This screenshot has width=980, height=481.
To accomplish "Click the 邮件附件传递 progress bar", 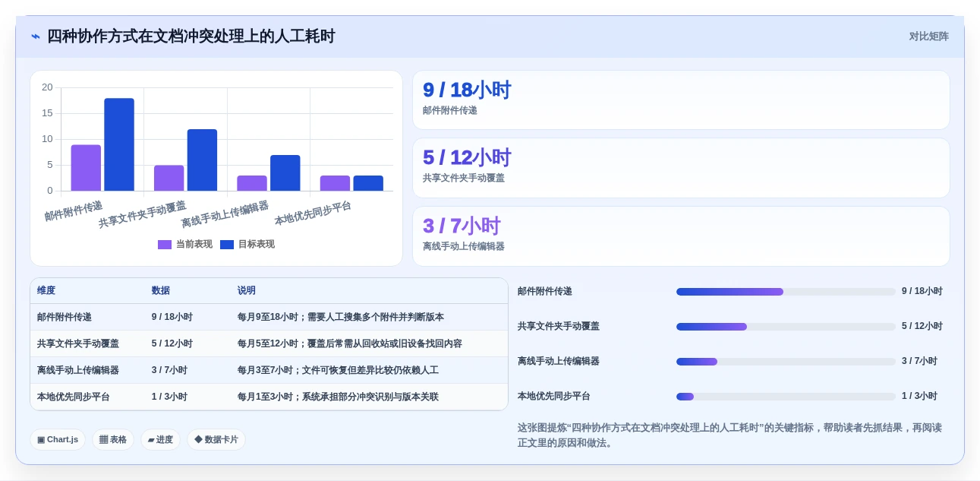I will point(786,292).
